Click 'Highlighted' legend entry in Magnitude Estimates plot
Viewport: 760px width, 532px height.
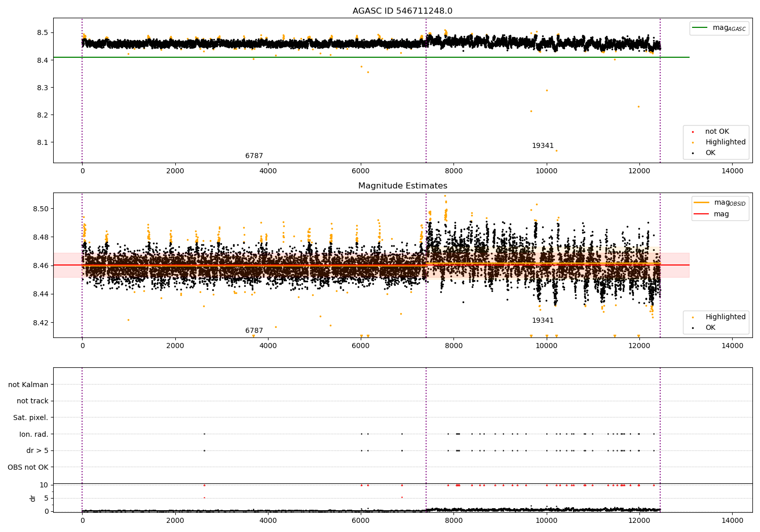(726, 317)
